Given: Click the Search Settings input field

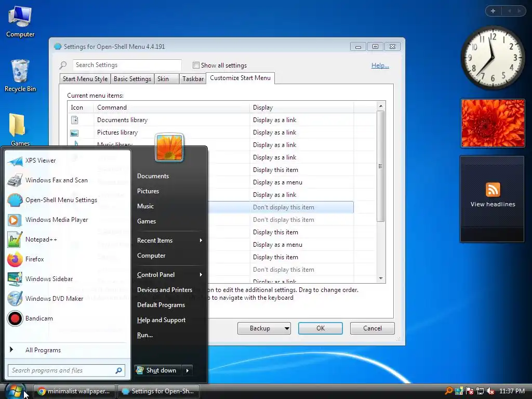Looking at the screenshot, I should [127, 65].
